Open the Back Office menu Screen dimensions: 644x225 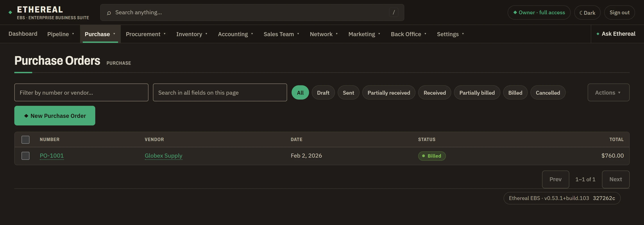(409, 34)
